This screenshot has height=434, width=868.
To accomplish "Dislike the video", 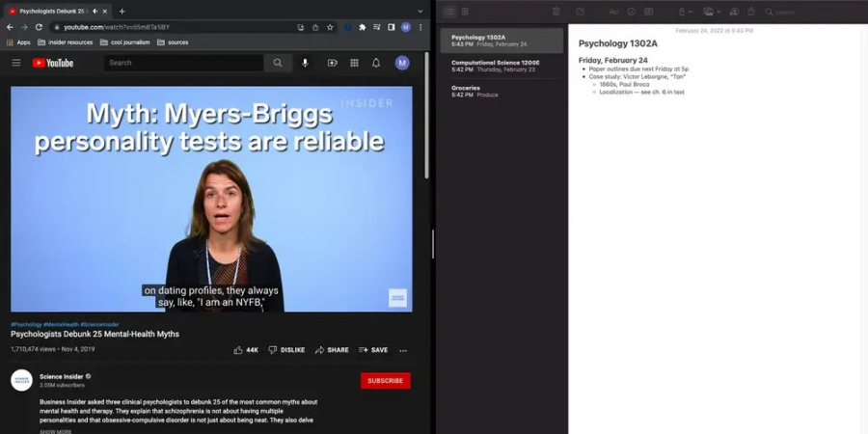I will [x=286, y=350].
